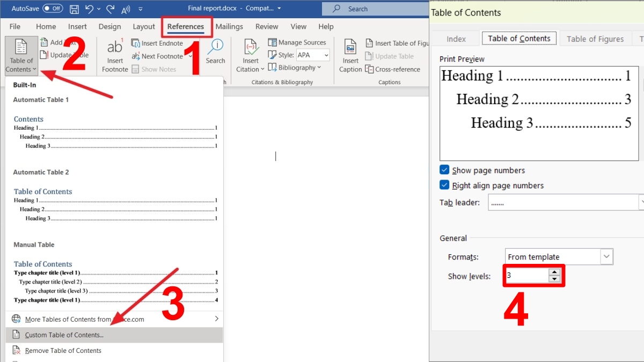Click Insert Endnote
Viewport: 644px width, 362px height.
(157, 43)
